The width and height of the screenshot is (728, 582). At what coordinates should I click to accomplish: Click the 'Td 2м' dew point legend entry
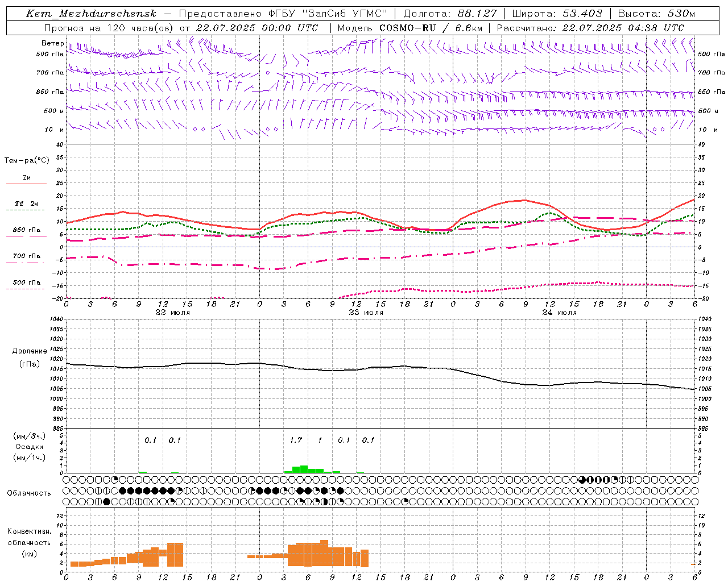(x=27, y=203)
